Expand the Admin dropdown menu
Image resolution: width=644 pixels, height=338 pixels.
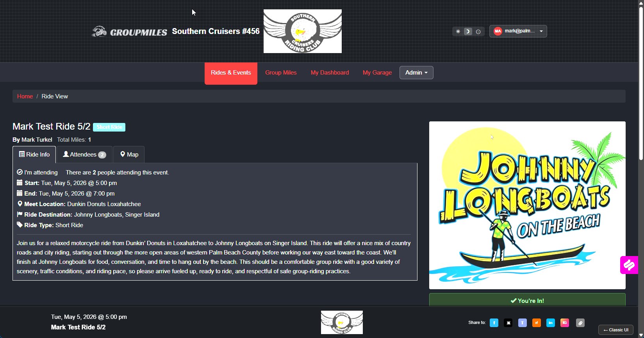(x=416, y=73)
